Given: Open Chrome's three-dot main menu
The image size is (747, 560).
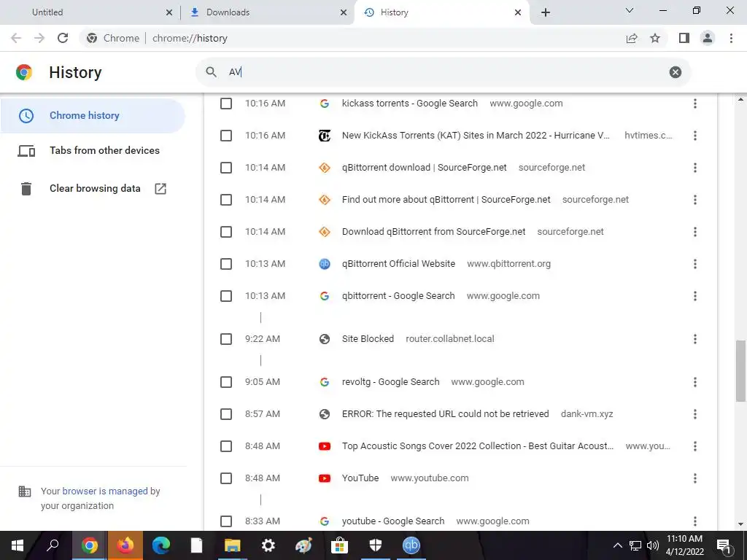Looking at the screenshot, I should click(x=731, y=38).
